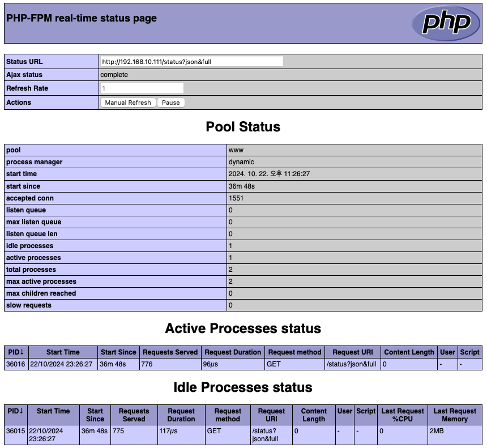The height and width of the screenshot is (448, 487).
Task: Click Last Request Memory column header
Action: (x=455, y=415)
